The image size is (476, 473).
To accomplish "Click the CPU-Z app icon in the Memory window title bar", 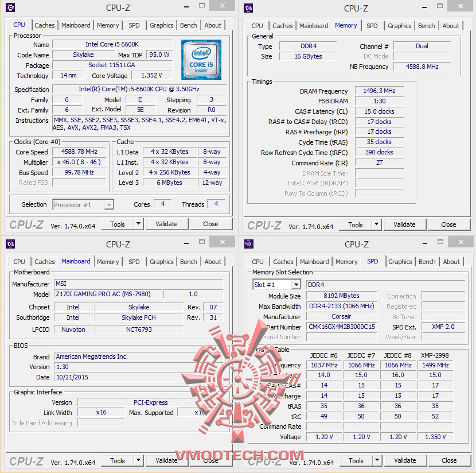I will pyautogui.click(x=248, y=8).
